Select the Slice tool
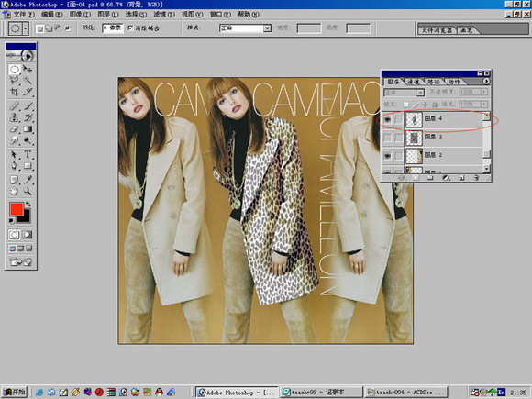Screen dimensions: 532x399 (28, 92)
